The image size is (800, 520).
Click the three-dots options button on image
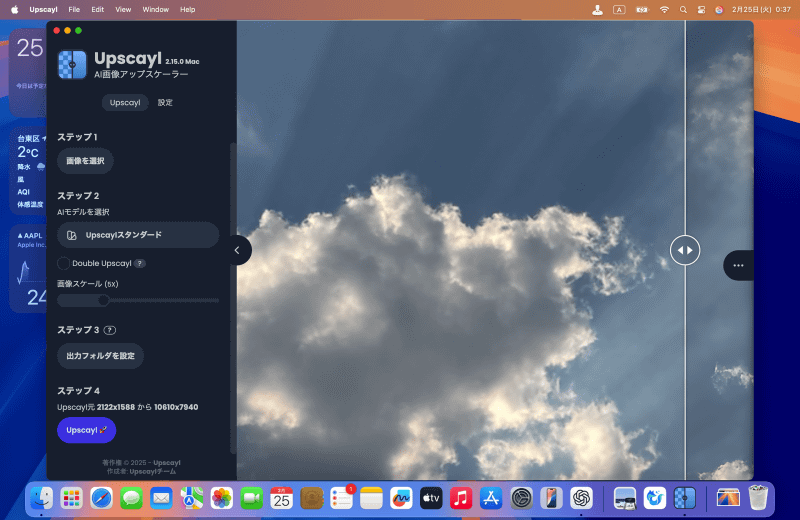point(738,265)
